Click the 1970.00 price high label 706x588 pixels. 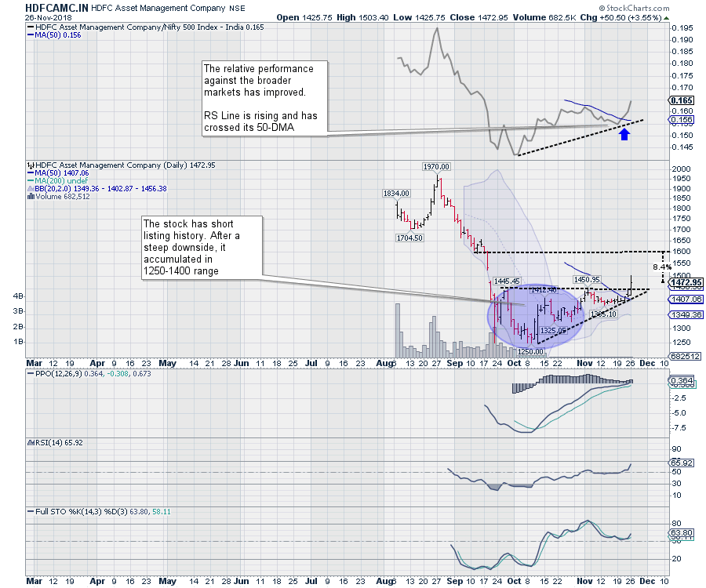pos(436,167)
